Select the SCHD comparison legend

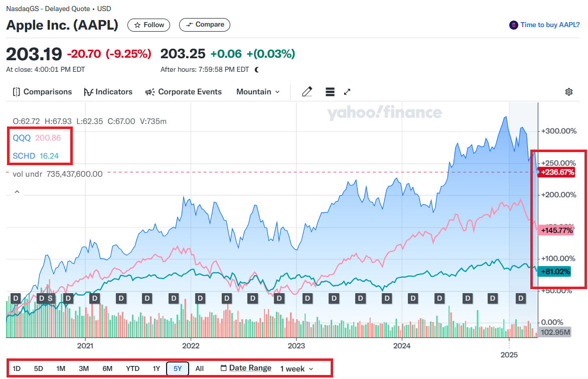pyautogui.click(x=36, y=156)
